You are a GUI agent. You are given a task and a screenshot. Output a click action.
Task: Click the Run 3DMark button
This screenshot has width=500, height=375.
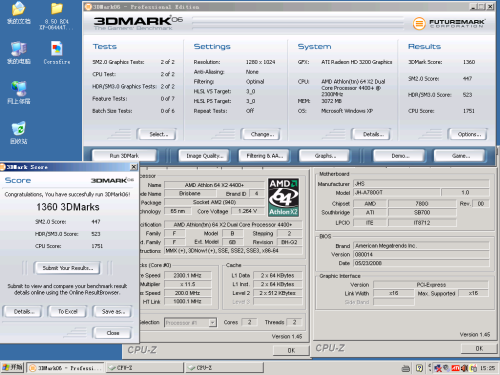click(x=124, y=156)
